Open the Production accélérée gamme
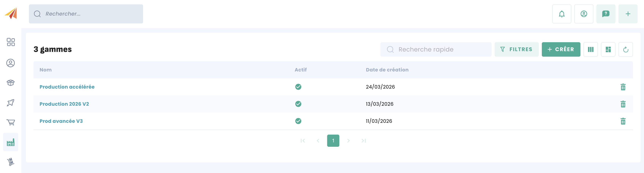644x173 pixels. tap(67, 87)
